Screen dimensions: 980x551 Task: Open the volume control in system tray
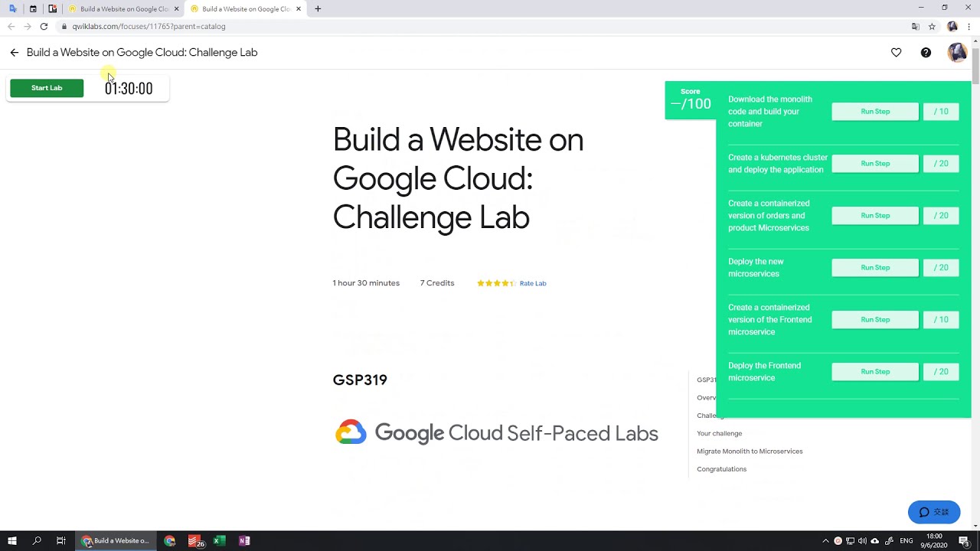863,541
